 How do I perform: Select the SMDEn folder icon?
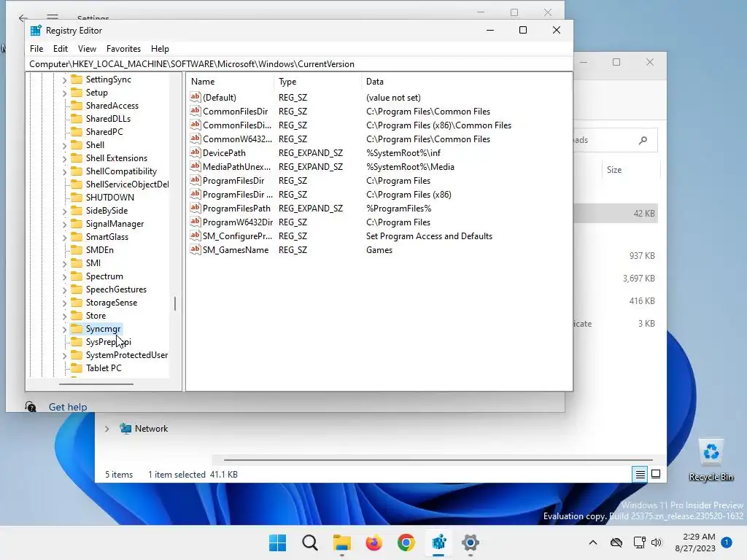tap(76, 249)
